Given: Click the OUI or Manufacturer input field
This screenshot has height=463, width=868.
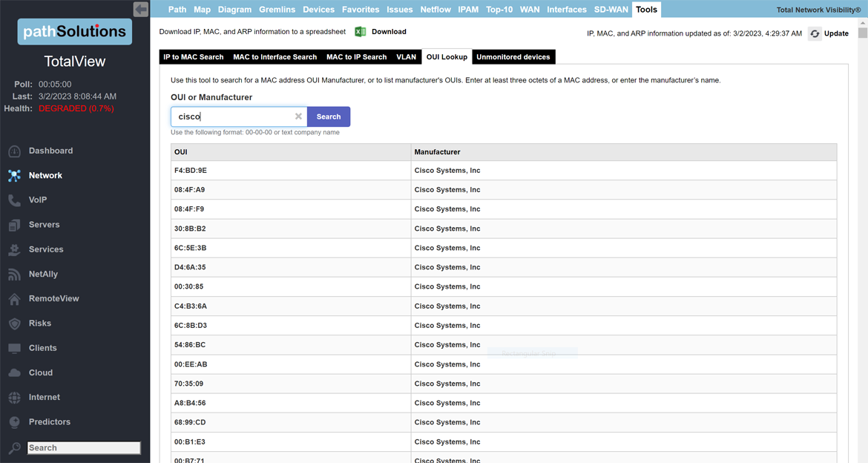Looking at the screenshot, I should pyautogui.click(x=234, y=116).
